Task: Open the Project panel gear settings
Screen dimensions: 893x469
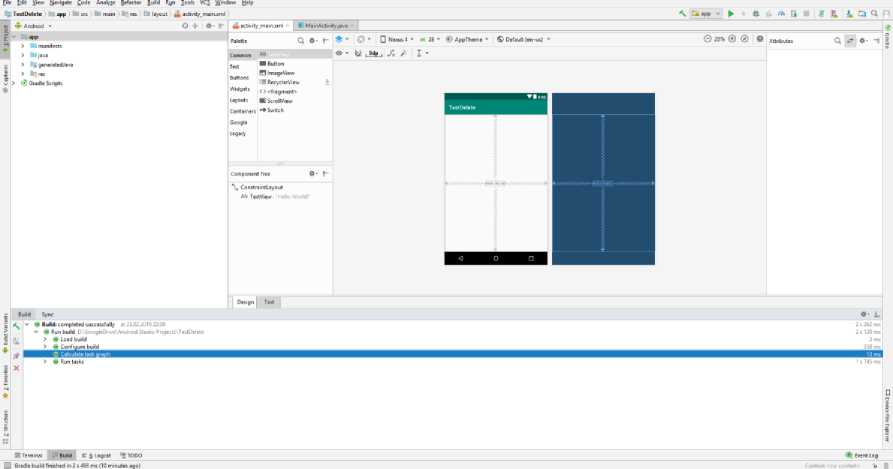Action: coord(209,26)
